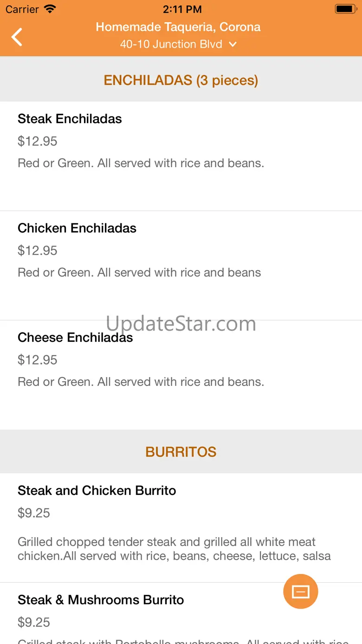
Task: Tap the back arrow icon
Action: tap(17, 37)
